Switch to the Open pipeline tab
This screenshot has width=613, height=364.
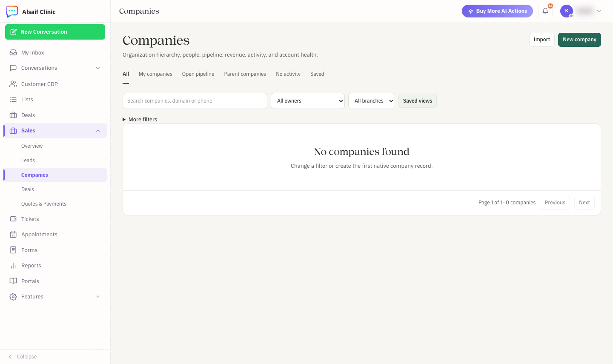coord(198,74)
